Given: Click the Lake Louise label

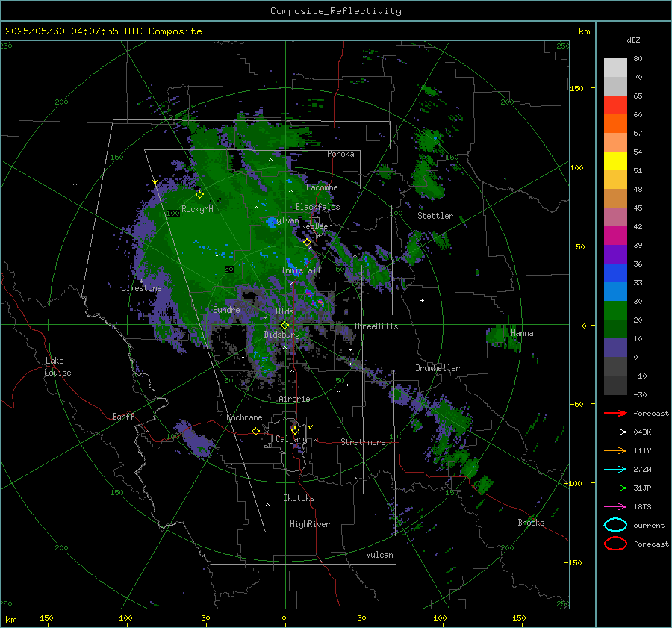Looking at the screenshot, I should click(57, 367).
